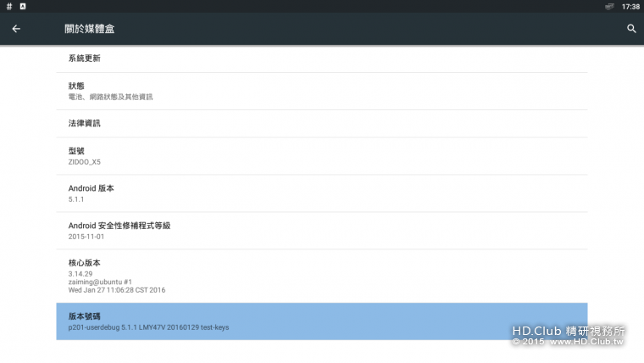This screenshot has width=644, height=363.
Task: Tap the # icon in status bar
Action: coord(9,6)
